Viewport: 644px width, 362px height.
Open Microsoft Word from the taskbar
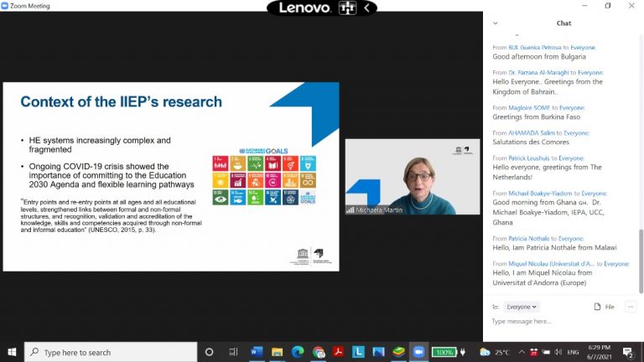(256, 352)
